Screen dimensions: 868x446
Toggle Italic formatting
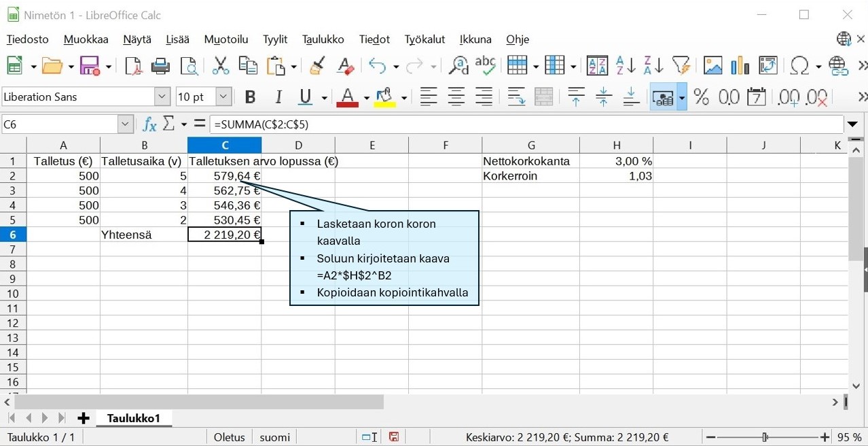[x=278, y=97]
